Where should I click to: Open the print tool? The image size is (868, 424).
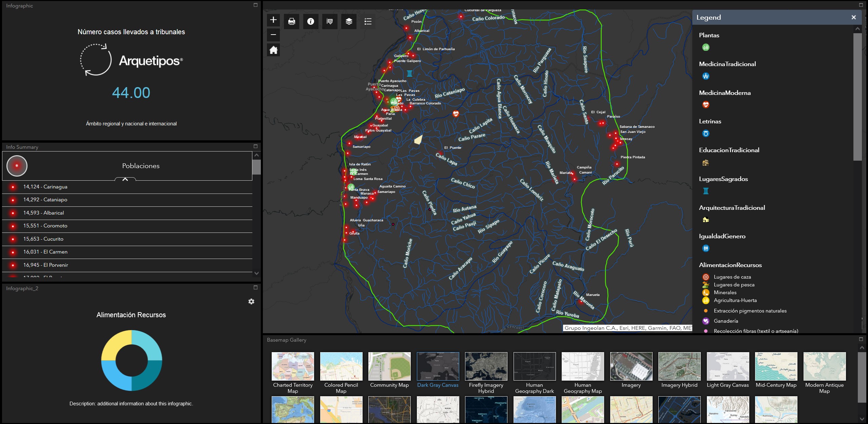[x=292, y=22]
